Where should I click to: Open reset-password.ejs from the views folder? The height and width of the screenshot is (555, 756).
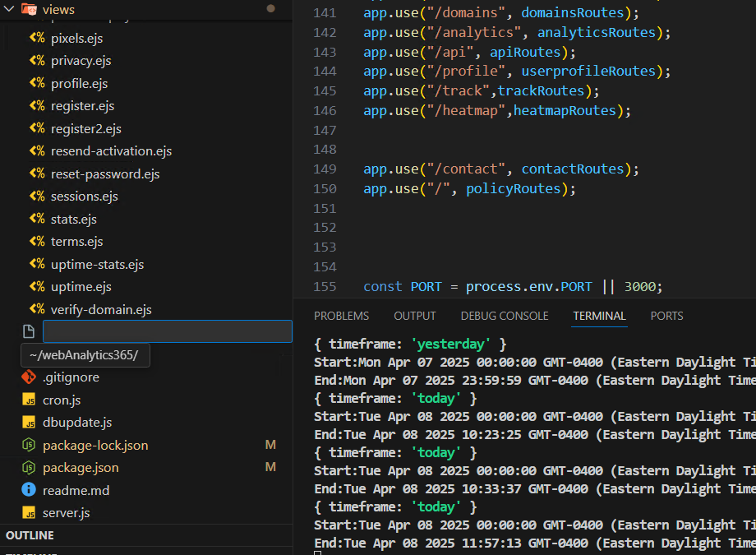pyautogui.click(x=104, y=173)
